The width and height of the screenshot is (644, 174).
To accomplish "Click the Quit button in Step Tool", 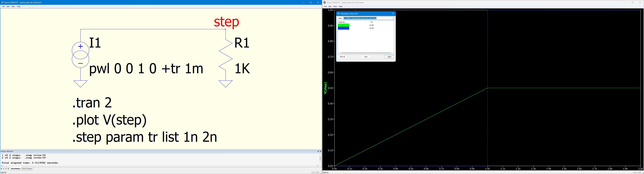I will pyautogui.click(x=366, y=57).
